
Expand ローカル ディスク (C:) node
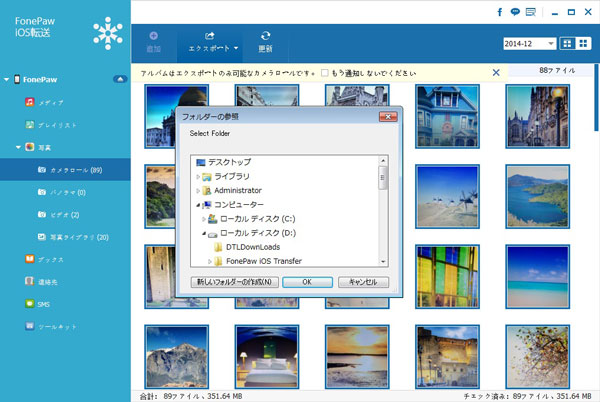pos(204,219)
